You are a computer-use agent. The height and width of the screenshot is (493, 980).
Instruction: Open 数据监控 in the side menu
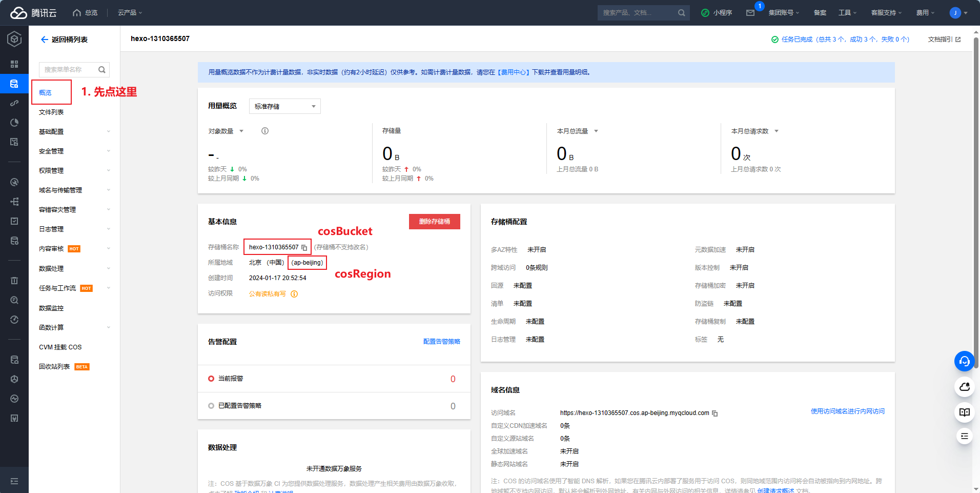(51, 308)
